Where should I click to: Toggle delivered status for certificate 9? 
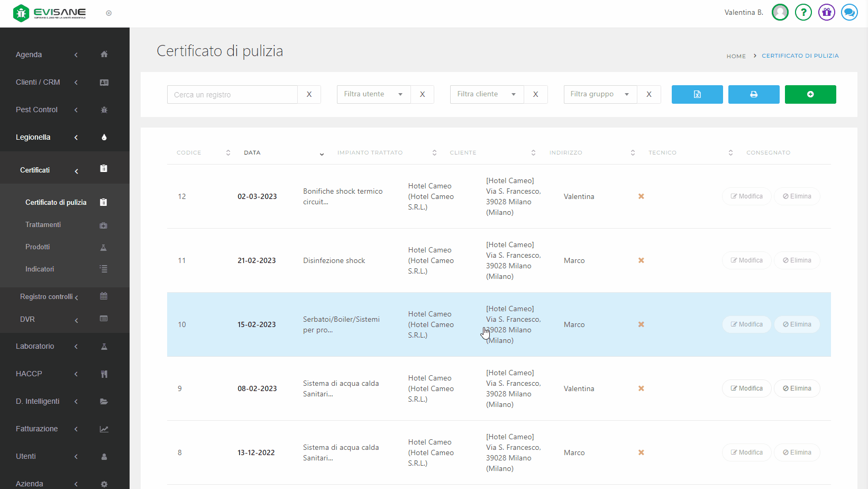641,388
